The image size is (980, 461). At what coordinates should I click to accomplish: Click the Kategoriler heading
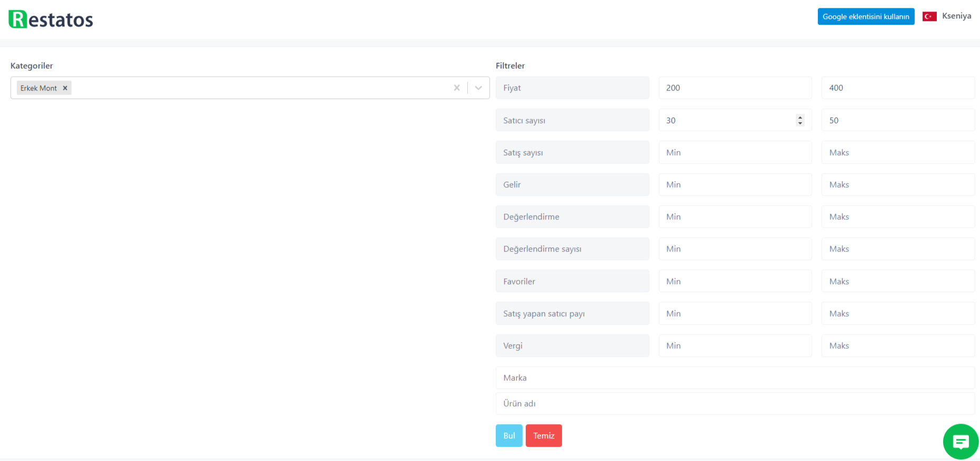[32, 66]
